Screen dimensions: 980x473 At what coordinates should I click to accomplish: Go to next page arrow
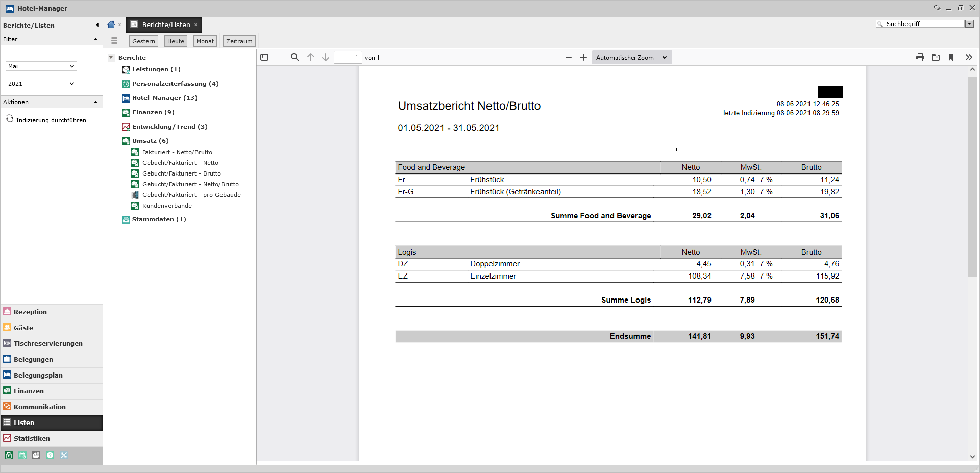click(x=326, y=57)
